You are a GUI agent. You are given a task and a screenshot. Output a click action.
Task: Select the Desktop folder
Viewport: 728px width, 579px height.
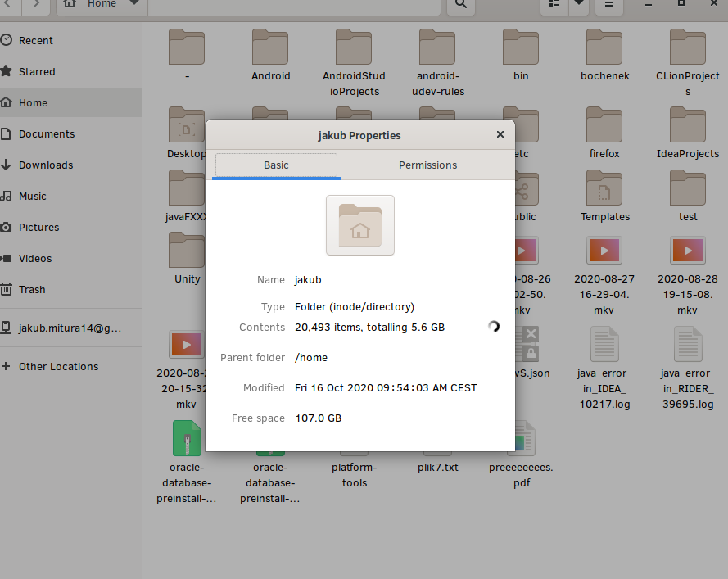click(186, 133)
